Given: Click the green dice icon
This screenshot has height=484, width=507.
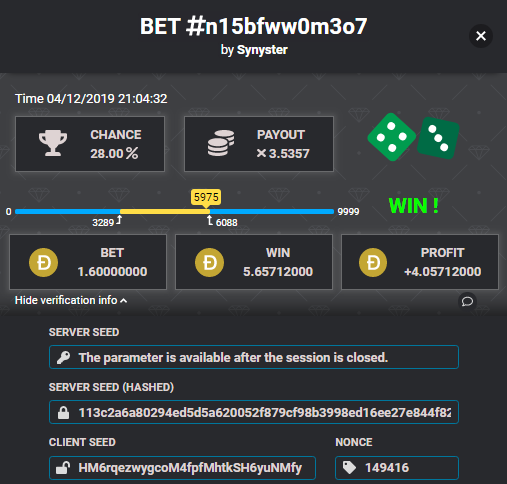Looking at the screenshot, I should pyautogui.click(x=413, y=137).
